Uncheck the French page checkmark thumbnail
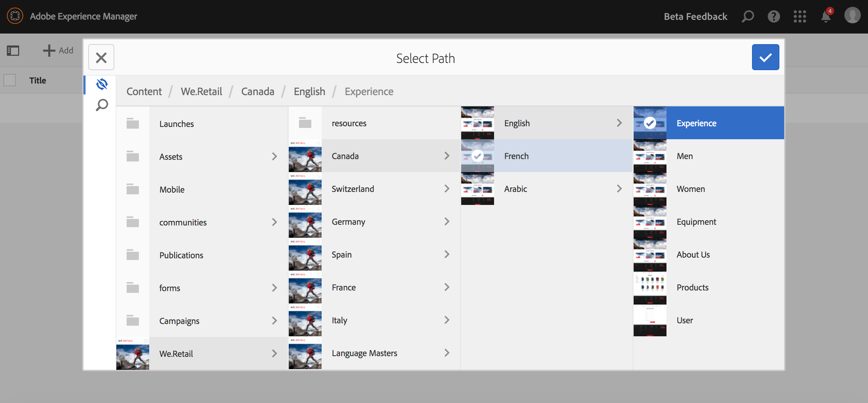This screenshot has height=403, width=868. coord(477,156)
